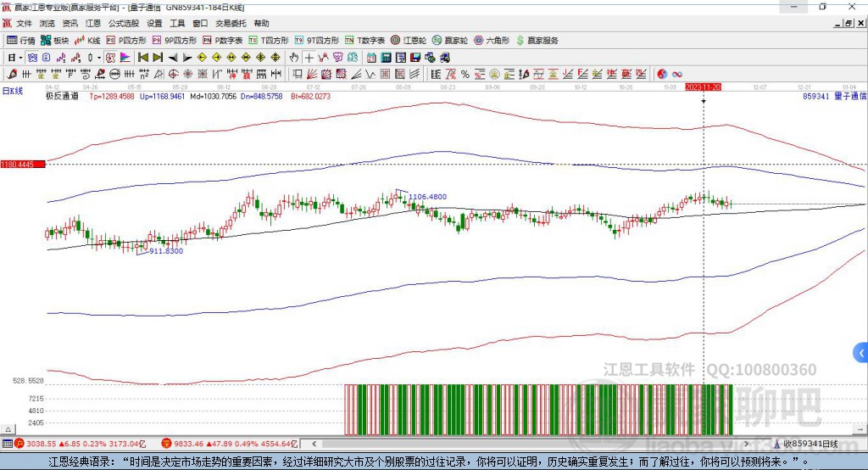The width and height of the screenshot is (868, 470).
Task: Click the 1180.4445 price label
Action: click(23, 165)
